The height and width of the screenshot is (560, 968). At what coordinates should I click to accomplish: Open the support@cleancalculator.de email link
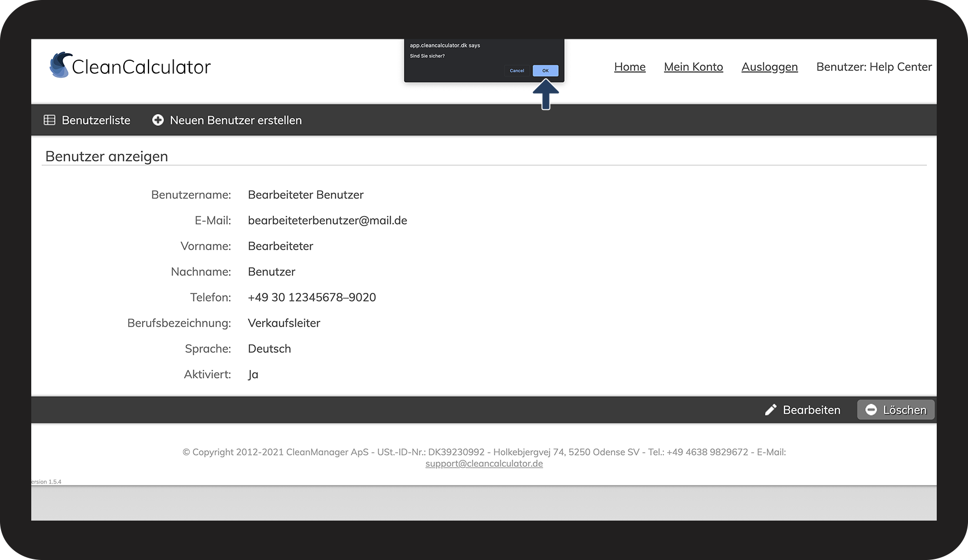(x=484, y=464)
